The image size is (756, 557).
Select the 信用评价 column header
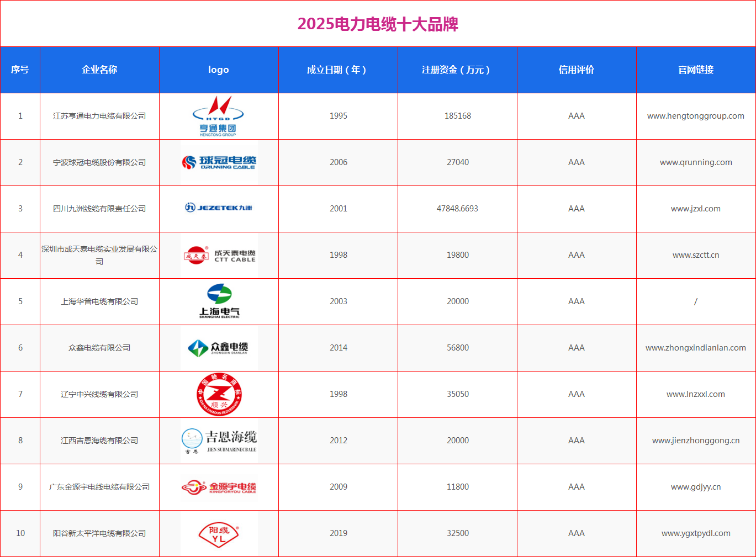[576, 70]
